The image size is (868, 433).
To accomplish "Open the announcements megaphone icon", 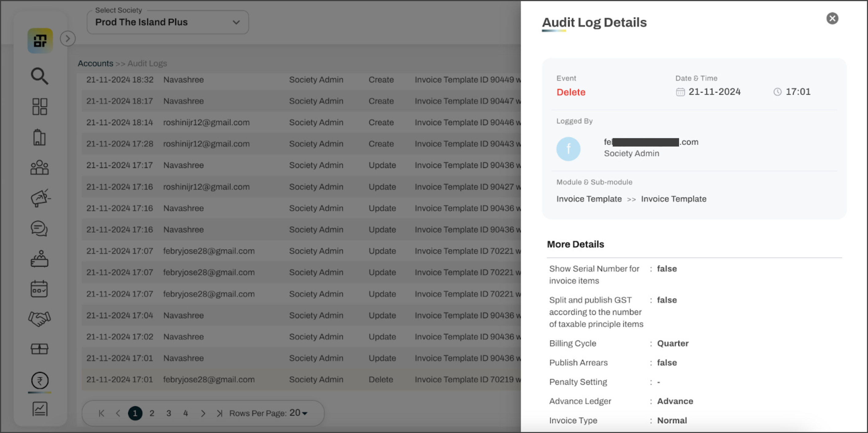I will point(40,198).
